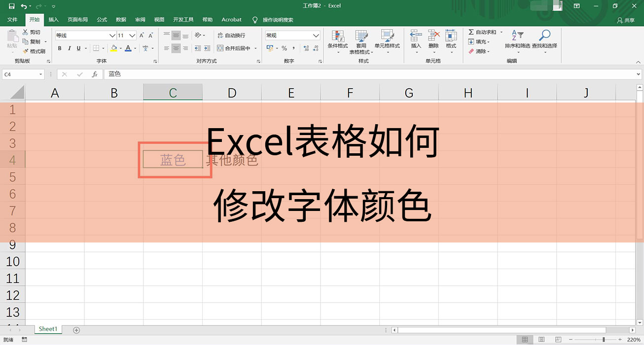
Task: Expand the Name Box dropdown arrow
Action: click(x=41, y=74)
